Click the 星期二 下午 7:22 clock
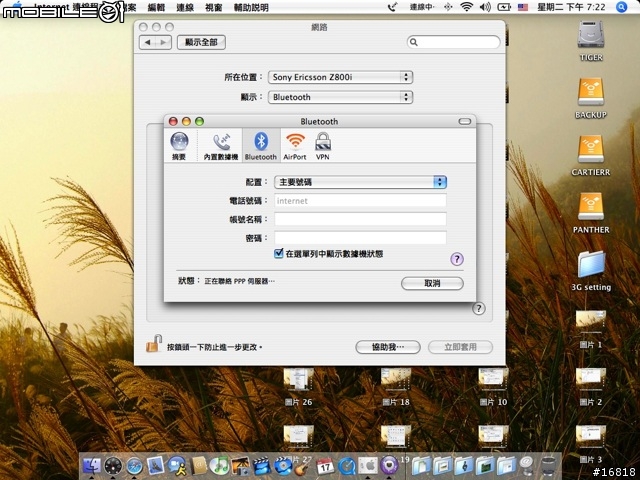 (x=571, y=7)
